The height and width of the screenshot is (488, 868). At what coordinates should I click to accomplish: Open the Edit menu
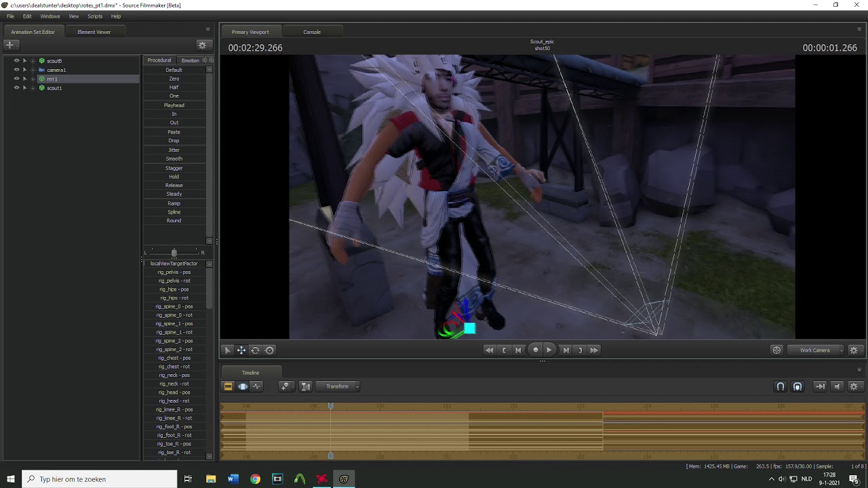[x=27, y=16]
